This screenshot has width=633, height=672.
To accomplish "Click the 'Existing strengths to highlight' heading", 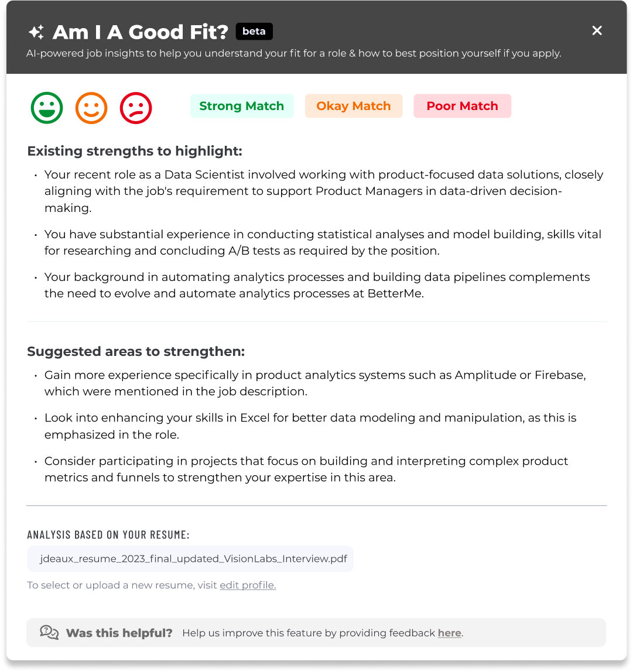I will 135,151.
